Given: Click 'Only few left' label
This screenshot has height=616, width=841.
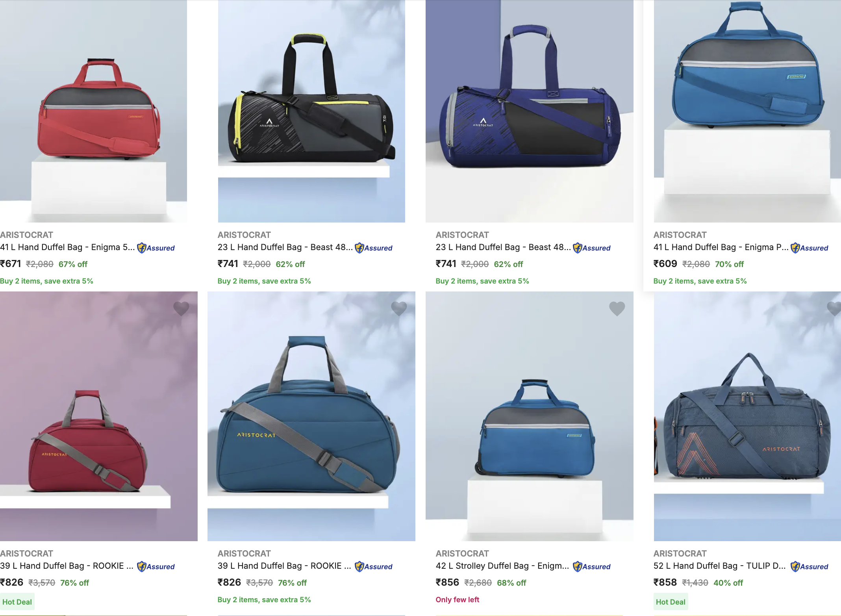Looking at the screenshot, I should point(458,599).
